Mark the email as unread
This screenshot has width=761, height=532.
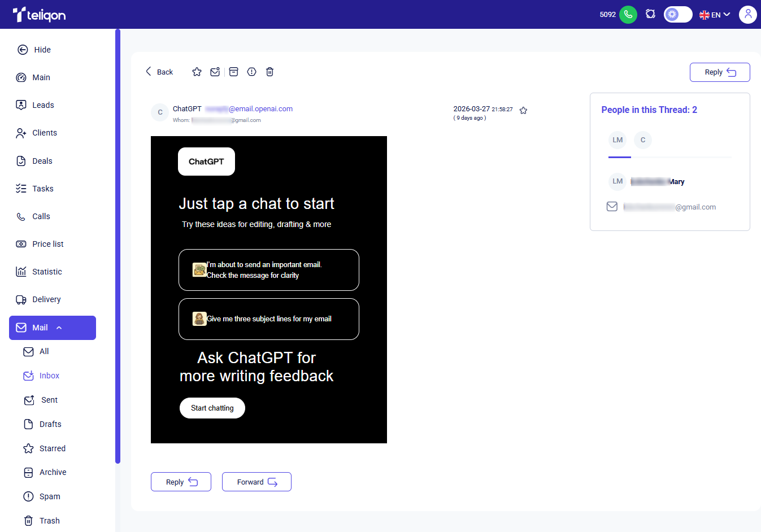point(215,72)
